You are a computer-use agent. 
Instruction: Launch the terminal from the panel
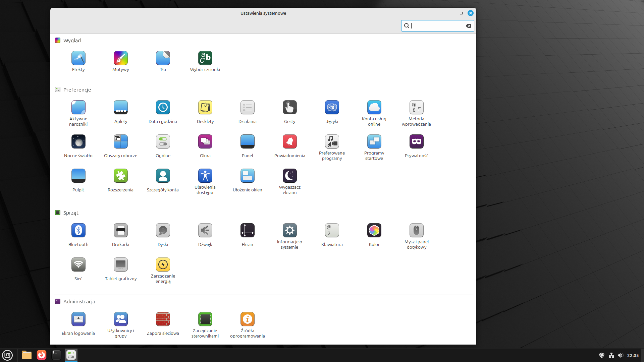click(56, 355)
